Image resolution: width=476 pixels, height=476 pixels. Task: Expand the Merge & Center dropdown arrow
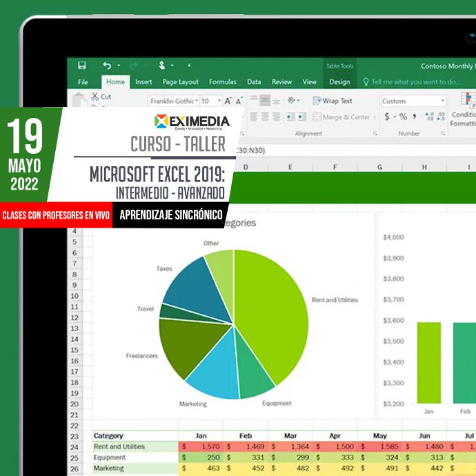[x=375, y=117]
